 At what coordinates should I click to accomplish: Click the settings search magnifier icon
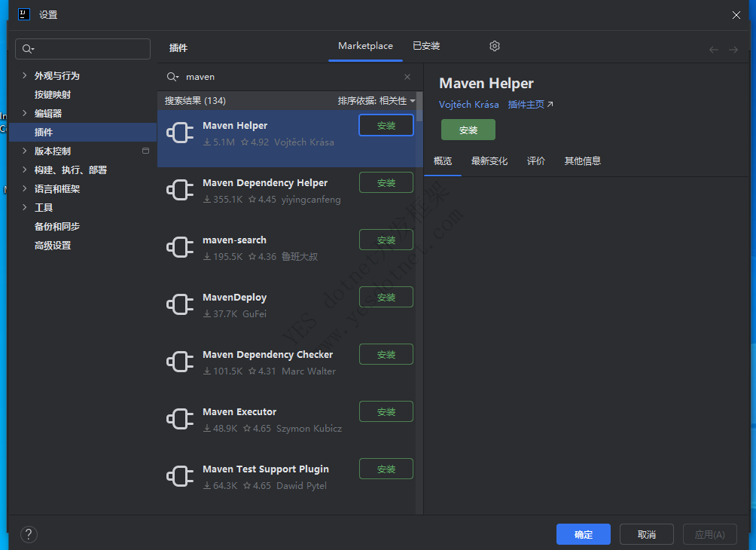click(28, 49)
